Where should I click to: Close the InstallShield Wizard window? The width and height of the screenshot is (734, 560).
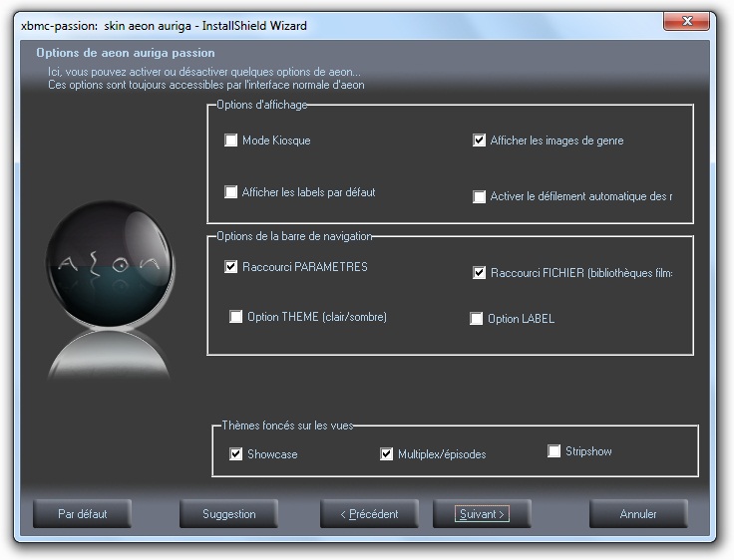[x=687, y=21]
